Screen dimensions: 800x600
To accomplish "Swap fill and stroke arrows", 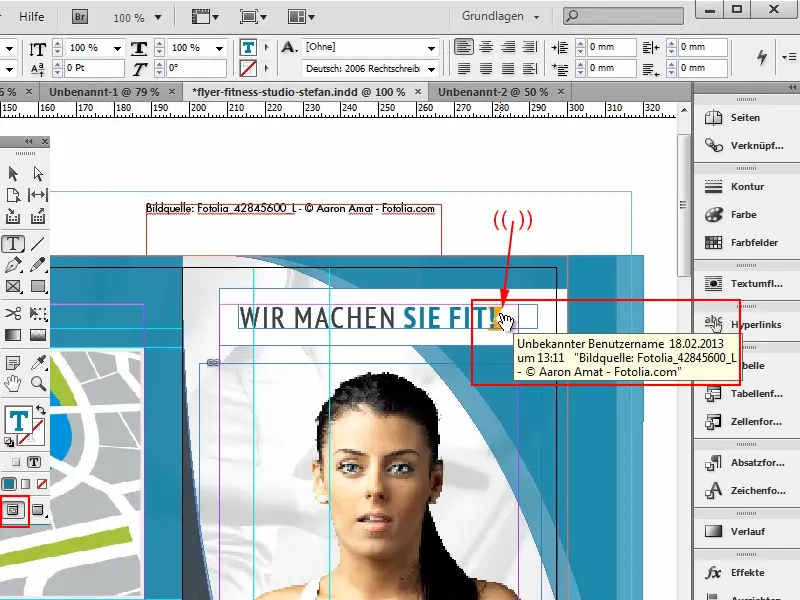I will pyautogui.click(x=41, y=410).
